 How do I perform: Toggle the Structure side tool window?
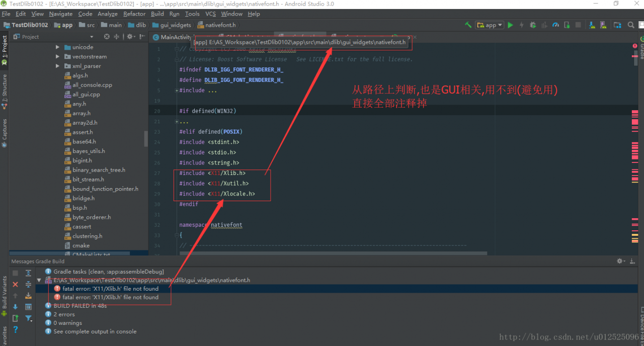tap(5, 92)
